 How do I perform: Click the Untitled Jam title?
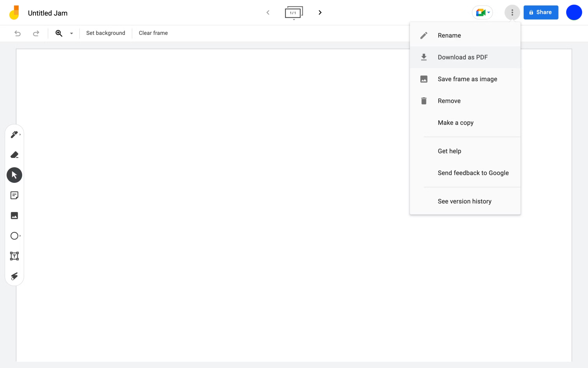pos(48,13)
